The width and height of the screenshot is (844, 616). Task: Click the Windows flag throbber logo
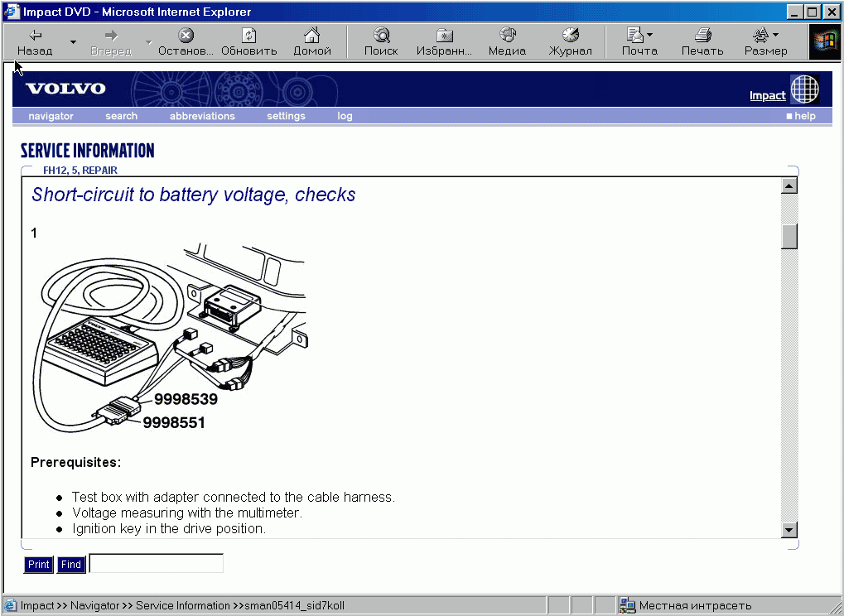point(825,42)
